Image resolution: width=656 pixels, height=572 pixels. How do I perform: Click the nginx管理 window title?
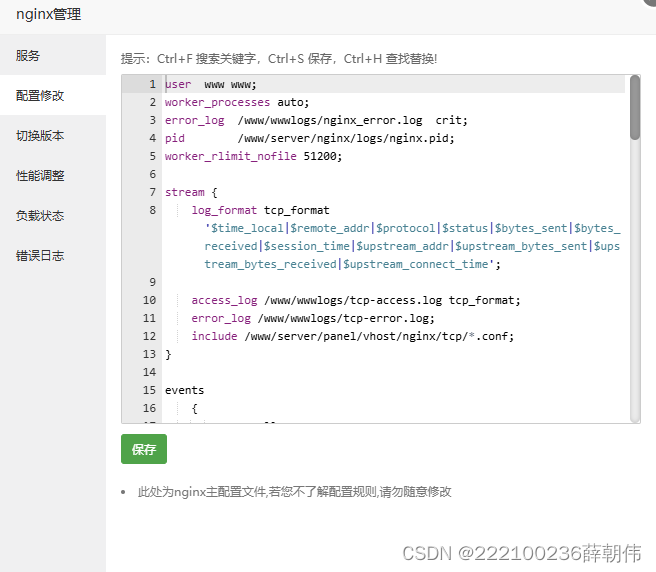point(49,14)
